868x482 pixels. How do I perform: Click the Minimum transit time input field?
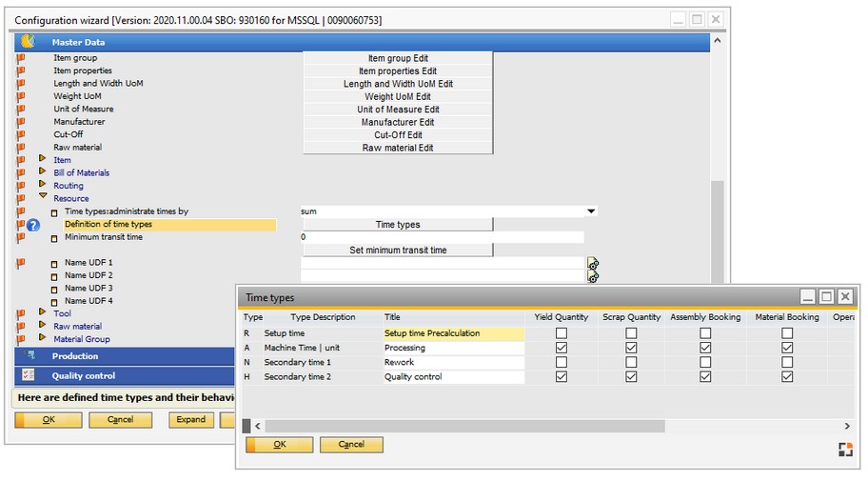pos(442,237)
